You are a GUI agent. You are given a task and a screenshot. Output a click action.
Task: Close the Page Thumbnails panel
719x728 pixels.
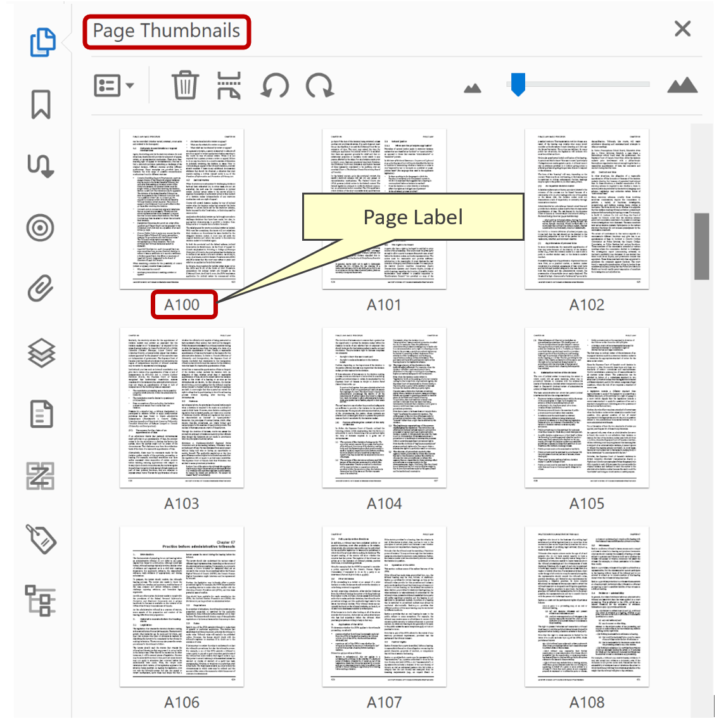coord(682,29)
